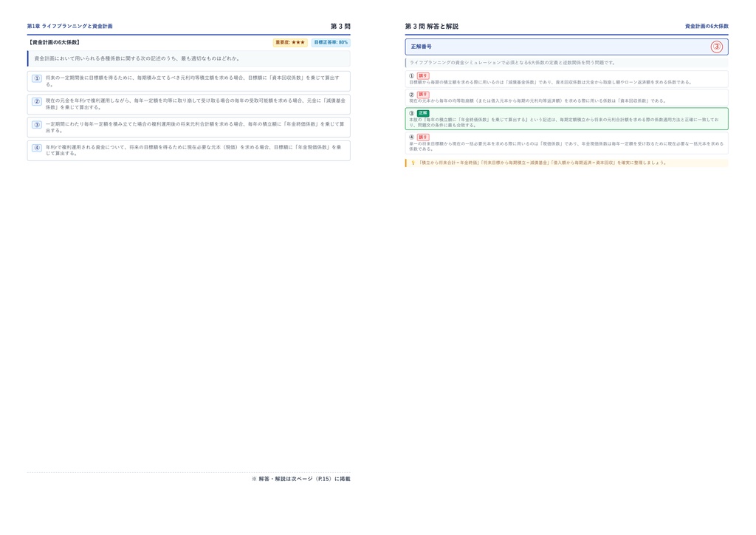This screenshot has width=756, height=535.
Task: Select answer option ④ about 年金現価係数
Action: (188, 151)
